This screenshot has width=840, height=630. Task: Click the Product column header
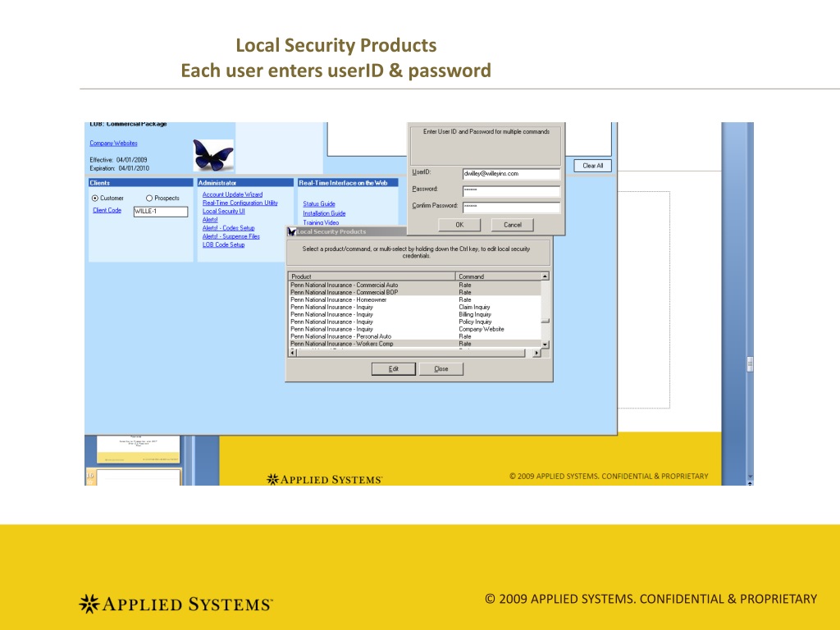(x=372, y=276)
